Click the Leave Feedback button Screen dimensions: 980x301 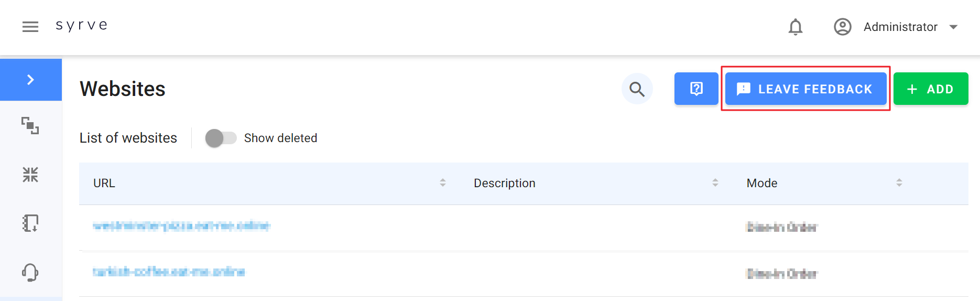(805, 89)
